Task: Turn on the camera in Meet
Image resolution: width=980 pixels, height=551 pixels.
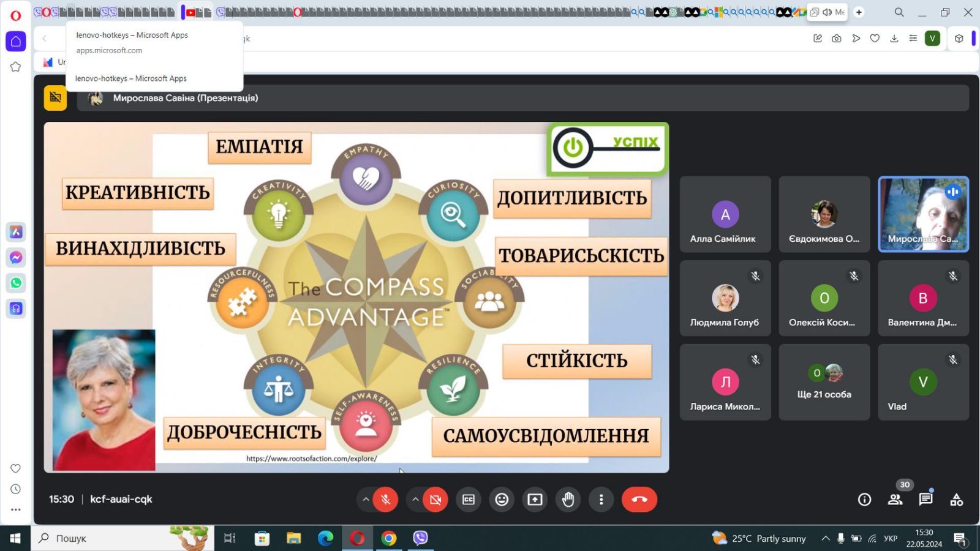Action: (435, 500)
